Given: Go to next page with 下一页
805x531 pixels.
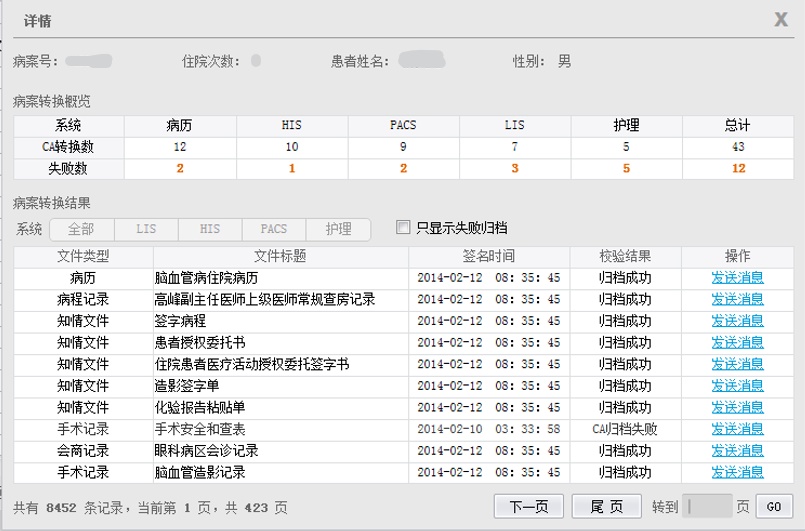Looking at the screenshot, I should (529, 506).
